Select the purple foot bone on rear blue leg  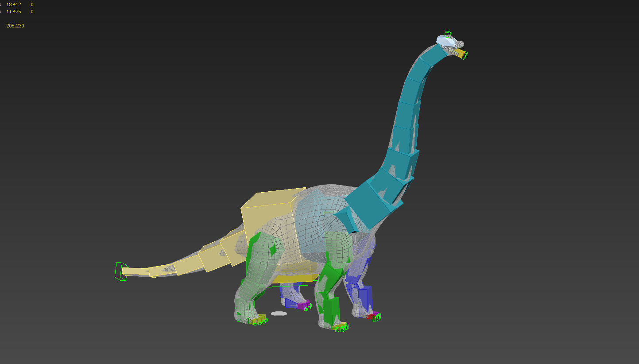(x=302, y=305)
